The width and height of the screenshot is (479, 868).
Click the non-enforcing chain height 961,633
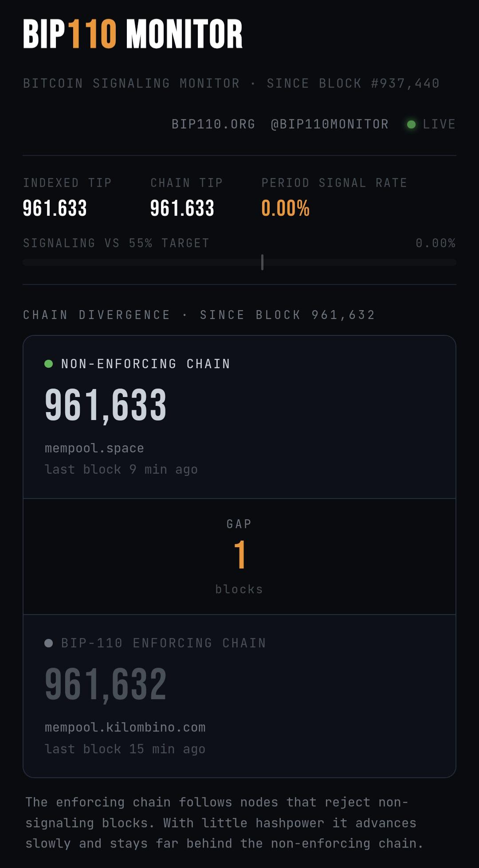106,405
